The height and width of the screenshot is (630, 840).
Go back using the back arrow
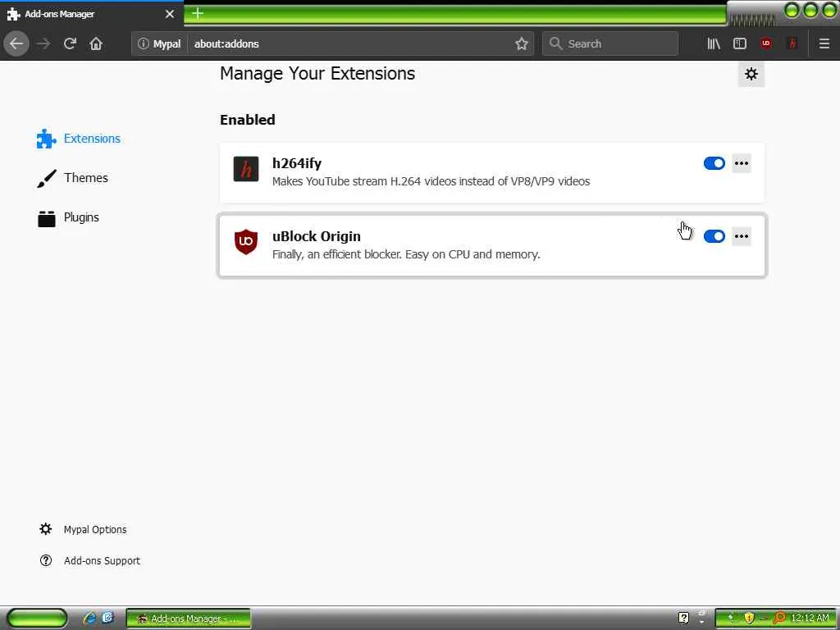16,43
